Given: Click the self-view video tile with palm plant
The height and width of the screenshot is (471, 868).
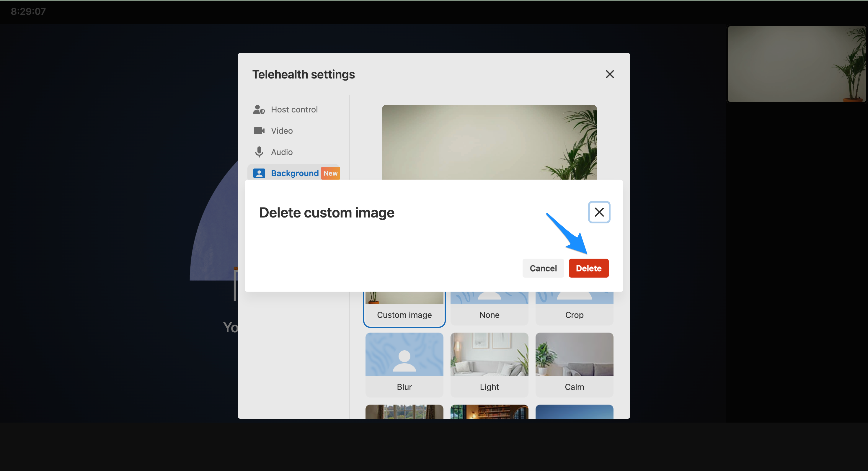Looking at the screenshot, I should pyautogui.click(x=796, y=64).
